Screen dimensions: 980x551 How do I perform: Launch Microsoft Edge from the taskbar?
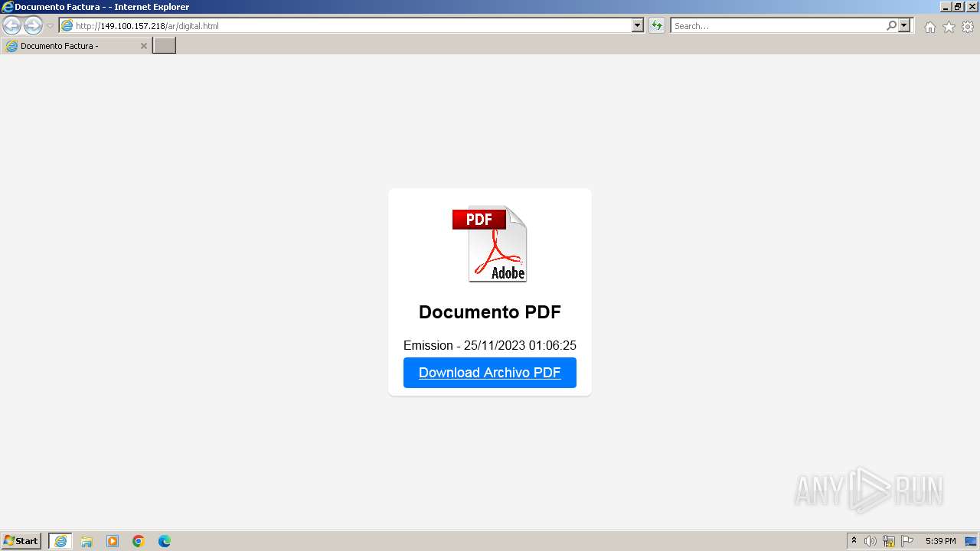165,541
